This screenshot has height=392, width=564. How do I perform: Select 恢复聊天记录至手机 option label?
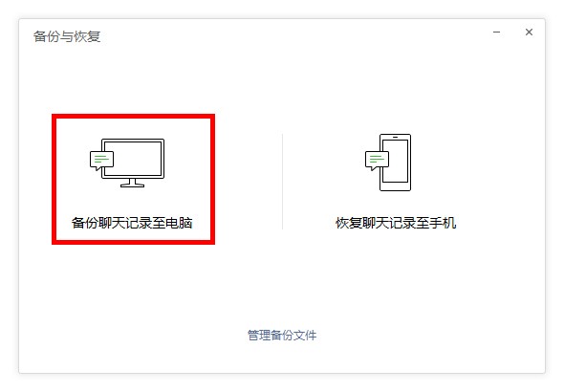click(396, 223)
